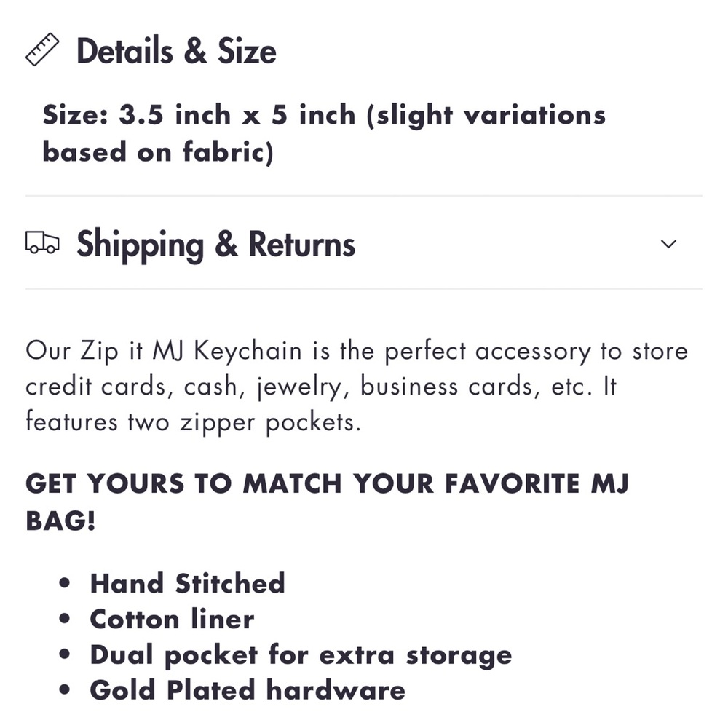Screen dimensions: 728x728
Task: Click the 'based on fabric)' text line
Action: [157, 151]
